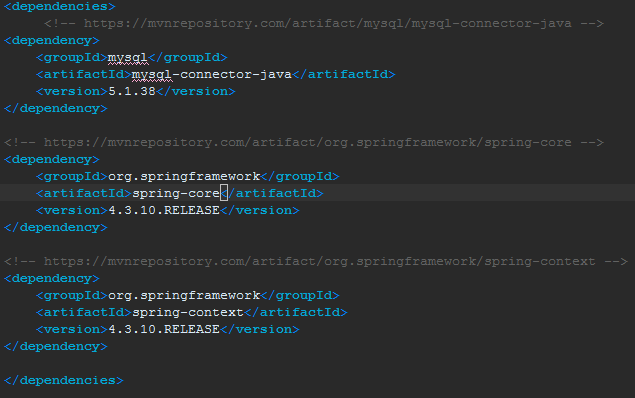Click the version value 5.1.38
This screenshot has height=398, width=635.
click(132, 92)
